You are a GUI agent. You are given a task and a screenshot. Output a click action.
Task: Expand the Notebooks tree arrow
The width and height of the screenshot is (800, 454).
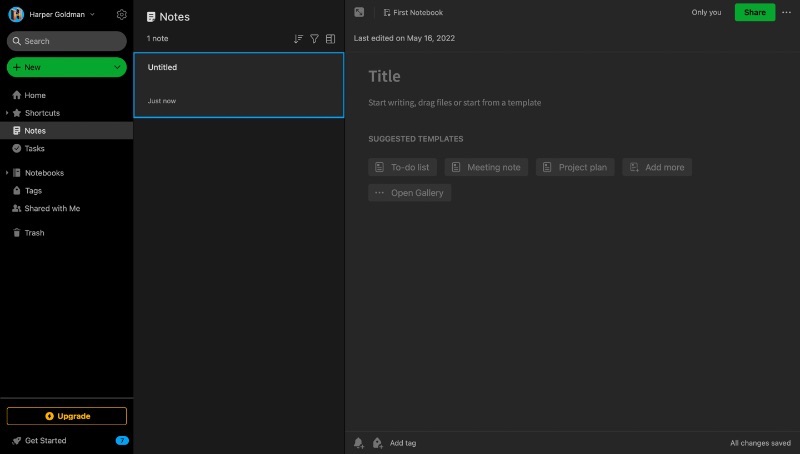tap(7, 173)
